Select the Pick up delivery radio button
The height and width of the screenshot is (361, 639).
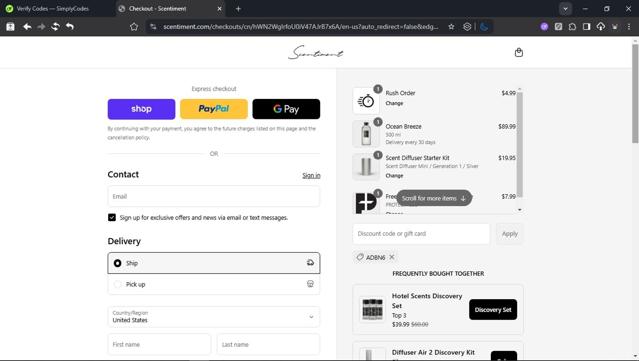click(x=117, y=284)
